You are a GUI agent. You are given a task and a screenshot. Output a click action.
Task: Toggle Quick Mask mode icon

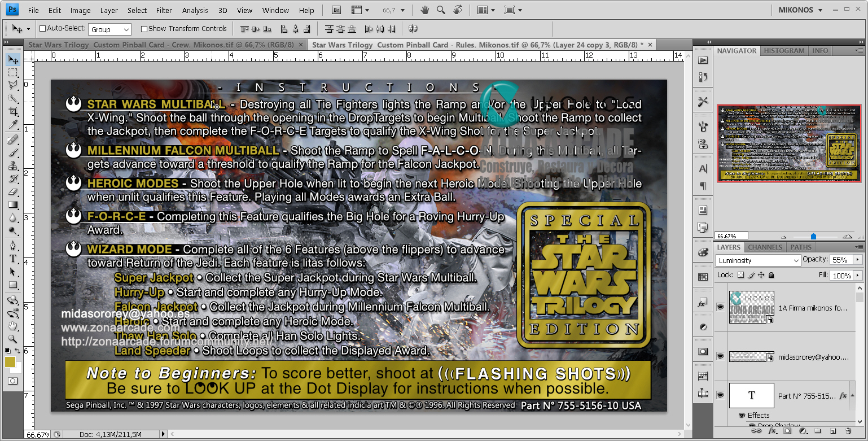pos(12,381)
